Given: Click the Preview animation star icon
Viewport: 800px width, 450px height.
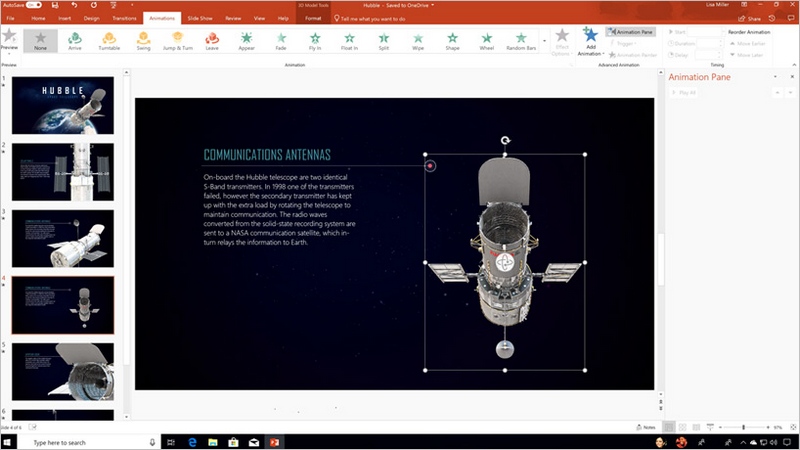Looking at the screenshot, I should (x=10, y=38).
